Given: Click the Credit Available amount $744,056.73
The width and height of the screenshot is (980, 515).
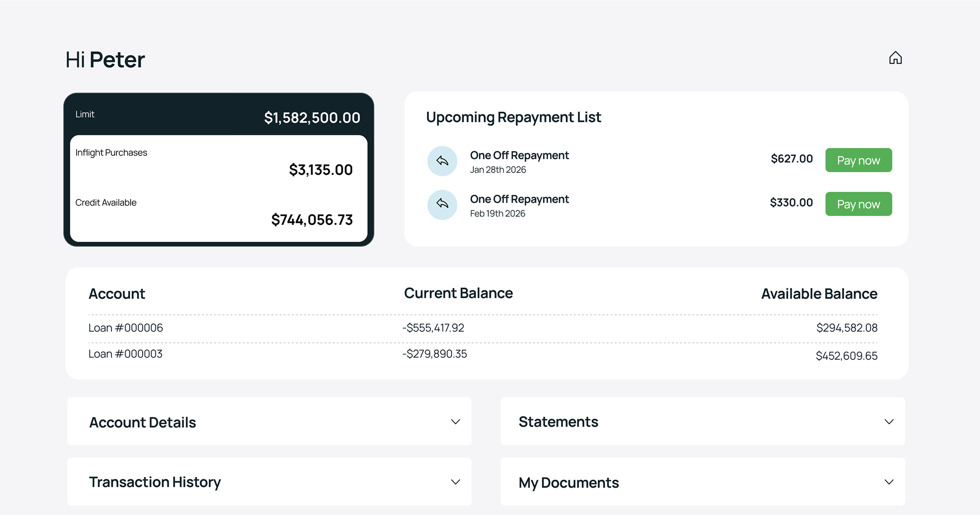Looking at the screenshot, I should [x=312, y=220].
